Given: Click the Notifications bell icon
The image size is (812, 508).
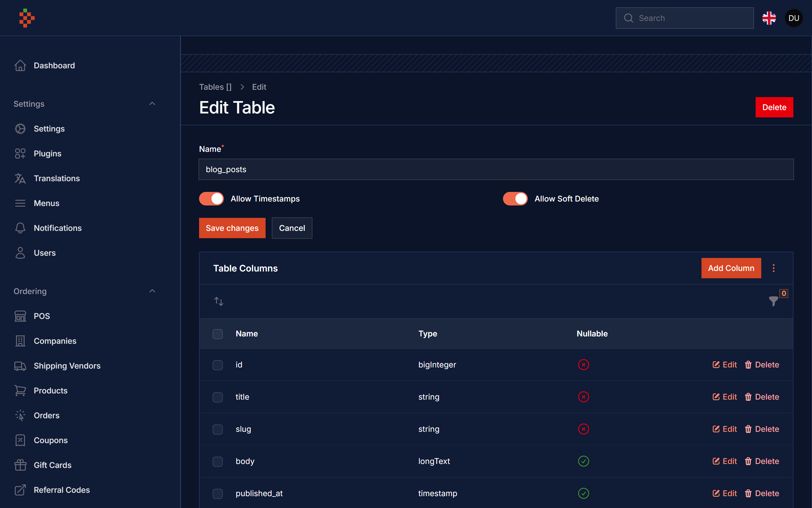Looking at the screenshot, I should tap(20, 228).
